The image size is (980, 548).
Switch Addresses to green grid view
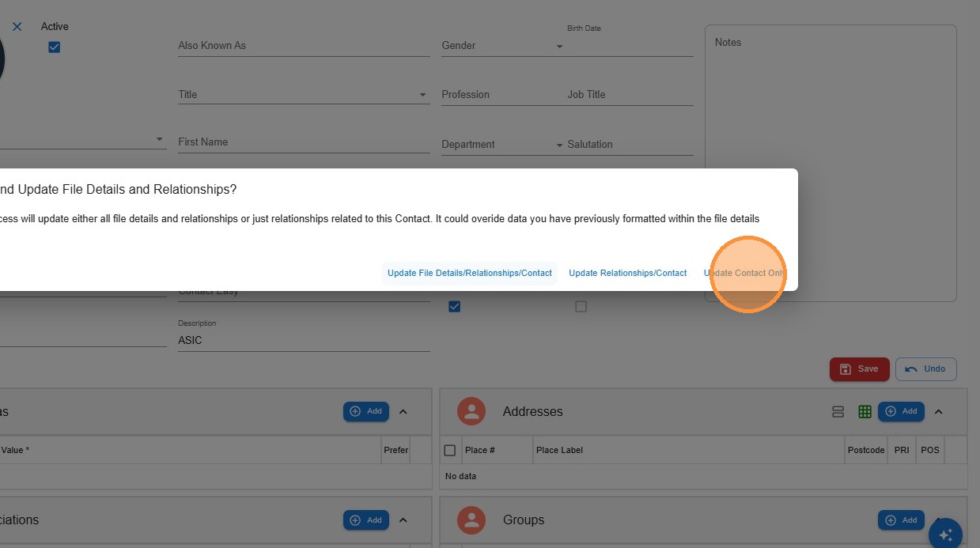coord(865,412)
